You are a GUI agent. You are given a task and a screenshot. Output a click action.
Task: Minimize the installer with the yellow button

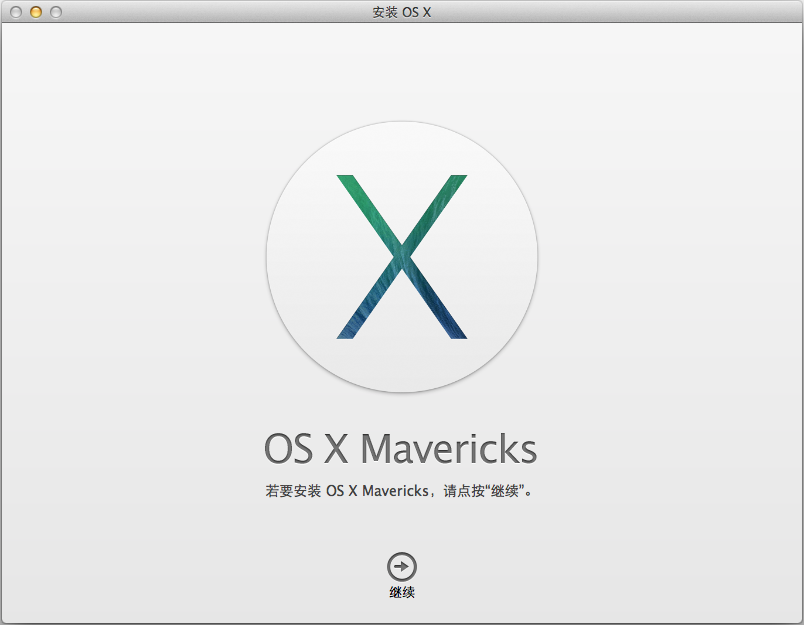(x=36, y=12)
